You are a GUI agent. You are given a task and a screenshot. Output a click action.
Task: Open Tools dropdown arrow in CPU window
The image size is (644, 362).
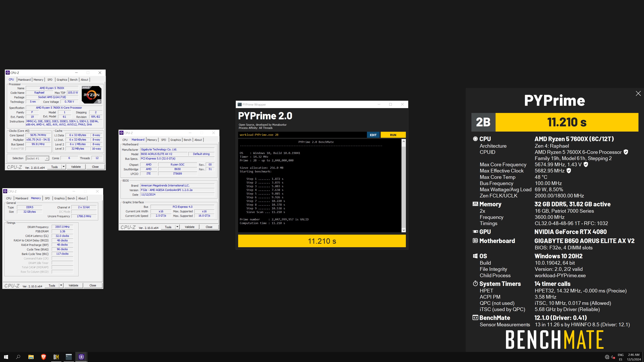click(x=64, y=167)
